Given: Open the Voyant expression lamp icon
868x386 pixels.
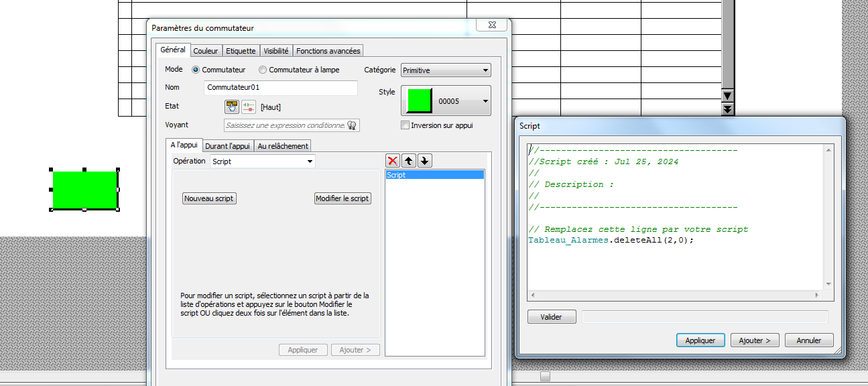Looking at the screenshot, I should click(351, 125).
